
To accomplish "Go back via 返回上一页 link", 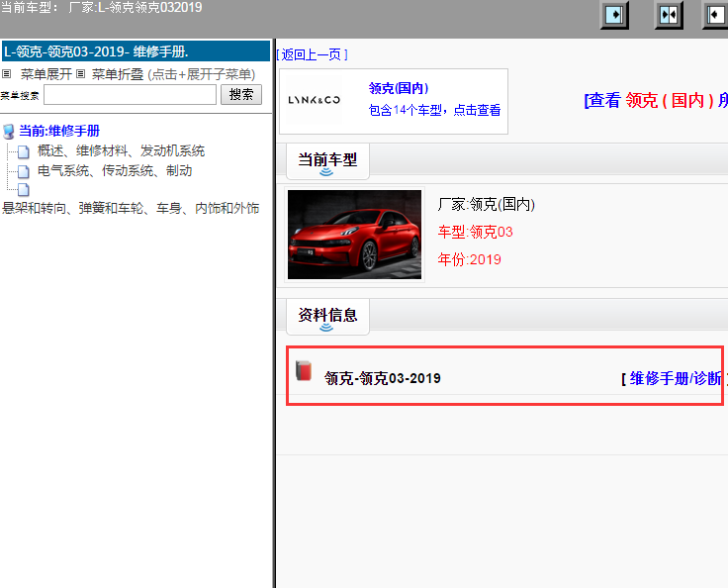I will [x=312, y=54].
